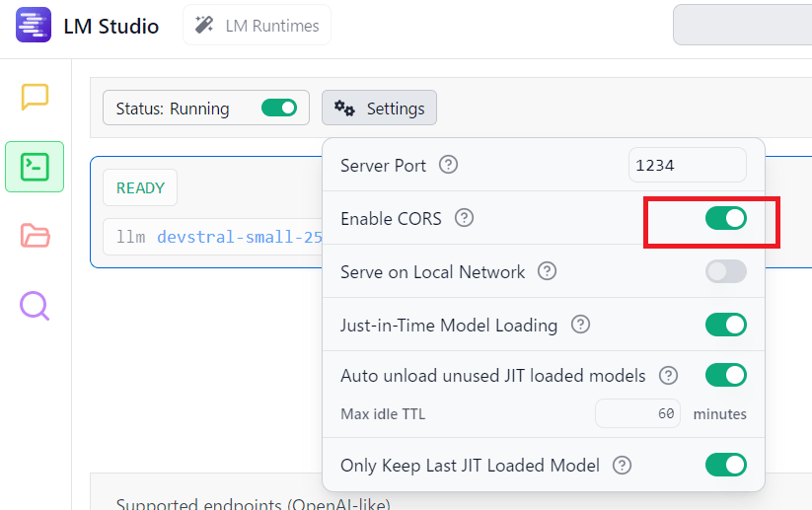
Task: Click the LM Studio logo icon
Action: [34, 25]
